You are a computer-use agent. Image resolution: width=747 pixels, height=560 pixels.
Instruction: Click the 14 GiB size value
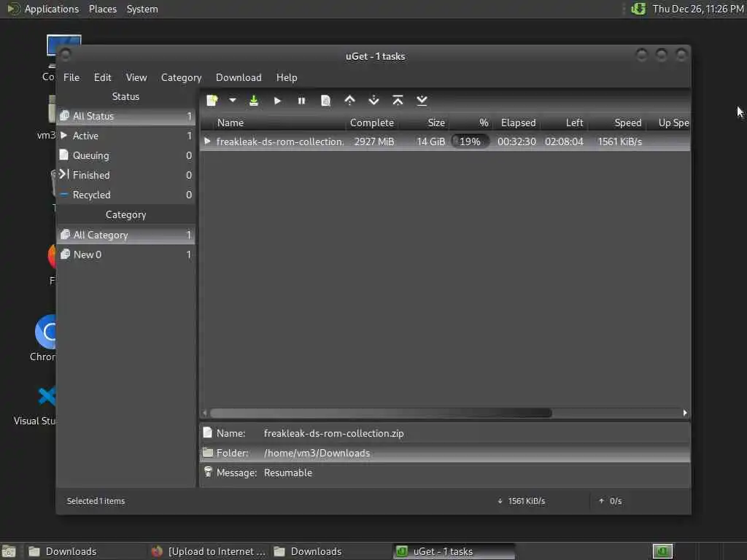coord(430,141)
